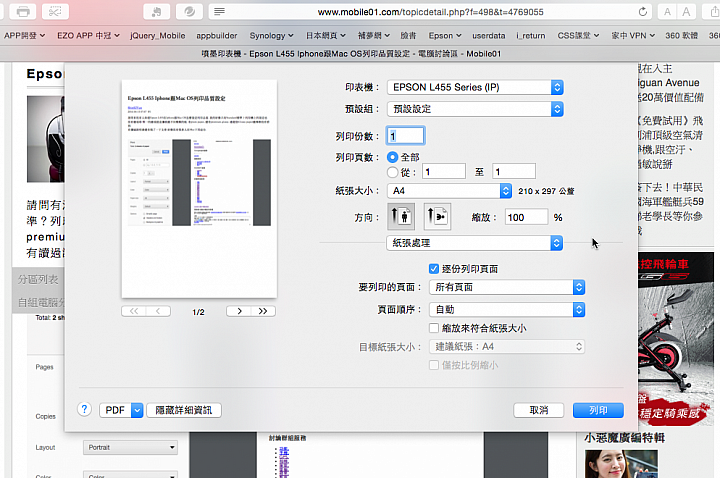Open CSS課堂 bookmarks folder
Image resolution: width=720 pixels, height=478 pixels.
(578, 35)
